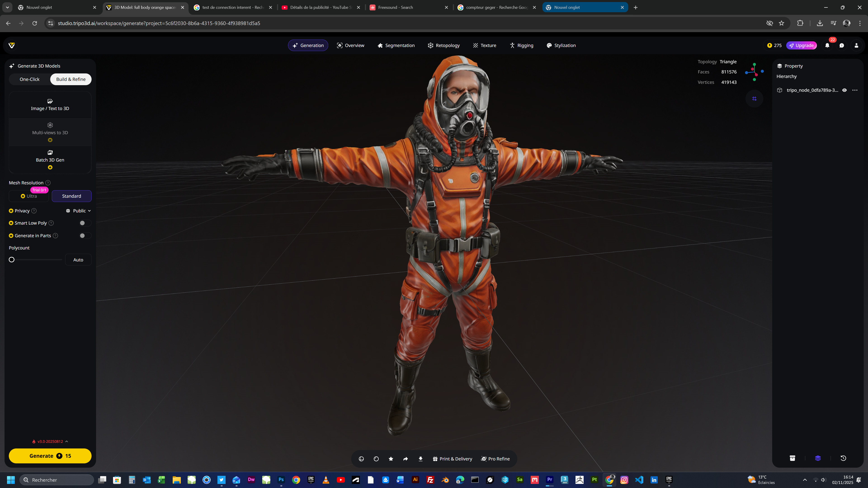Click the circular material icon in bottom toolbar
This screenshot has height=488, width=868.
pos(376,459)
